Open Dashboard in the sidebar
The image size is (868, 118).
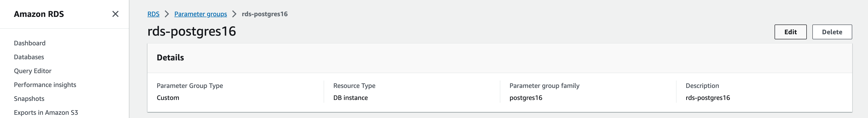pyautogui.click(x=30, y=43)
